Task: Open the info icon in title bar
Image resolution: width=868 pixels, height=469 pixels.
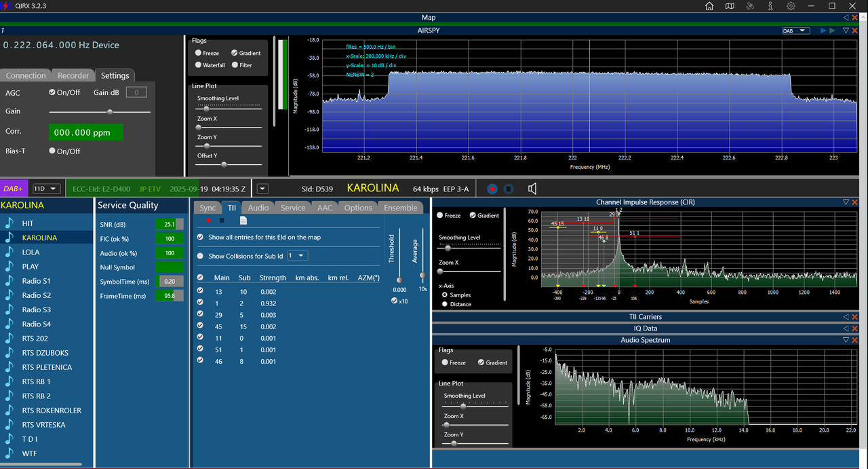Action: click(770, 6)
